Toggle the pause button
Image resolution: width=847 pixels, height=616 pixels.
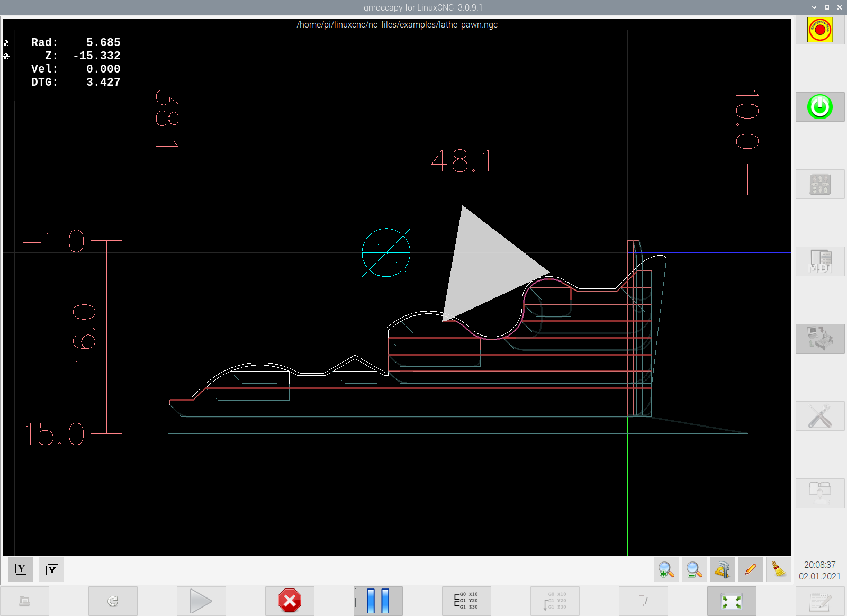[378, 601]
